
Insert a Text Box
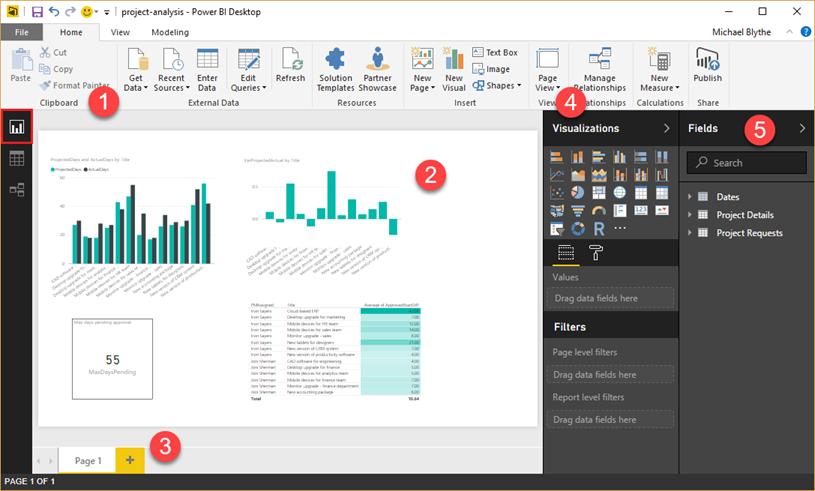coord(495,52)
